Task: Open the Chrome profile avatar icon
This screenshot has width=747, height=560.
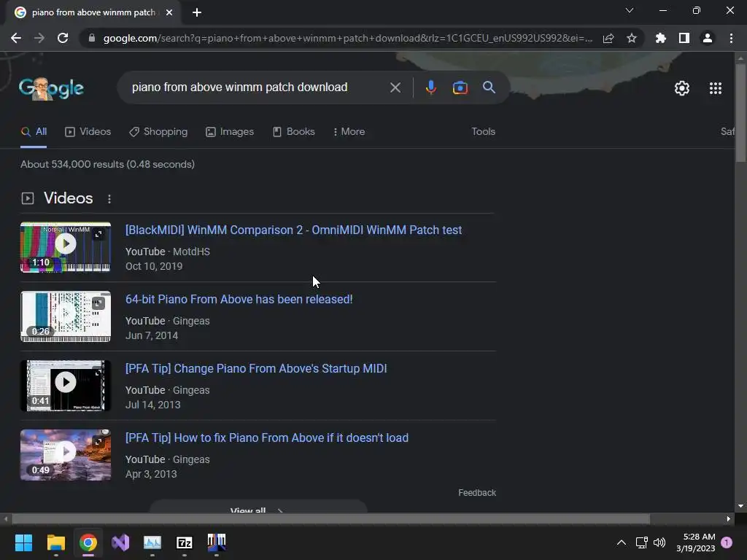Action: point(708,38)
